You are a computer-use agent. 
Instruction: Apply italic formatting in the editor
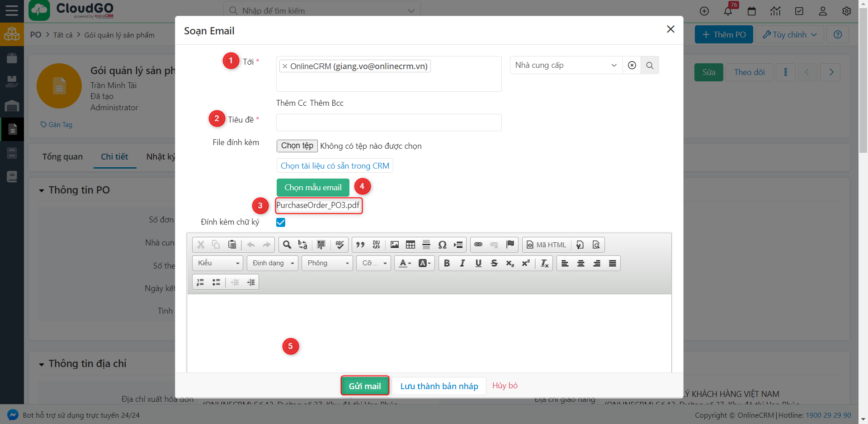462,263
